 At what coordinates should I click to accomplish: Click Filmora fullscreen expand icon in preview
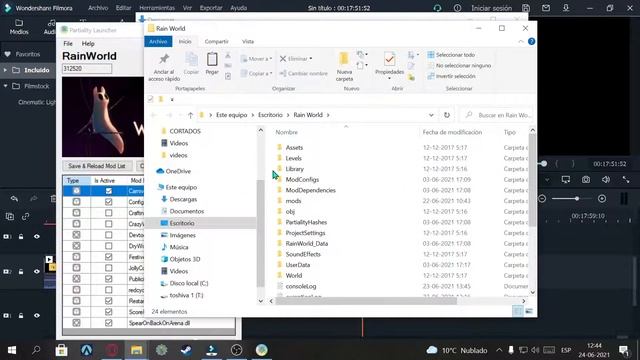[626, 180]
